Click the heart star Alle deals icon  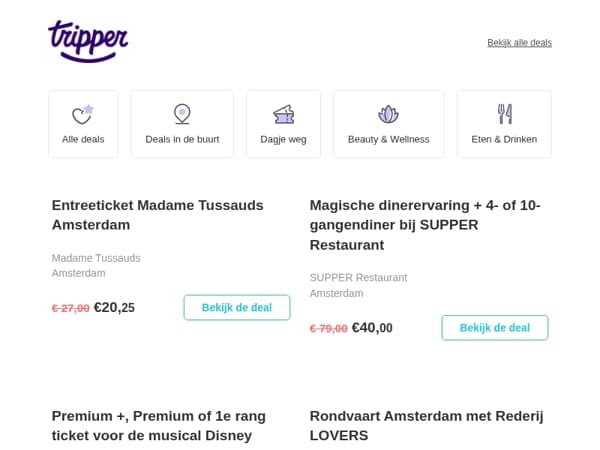[83, 114]
